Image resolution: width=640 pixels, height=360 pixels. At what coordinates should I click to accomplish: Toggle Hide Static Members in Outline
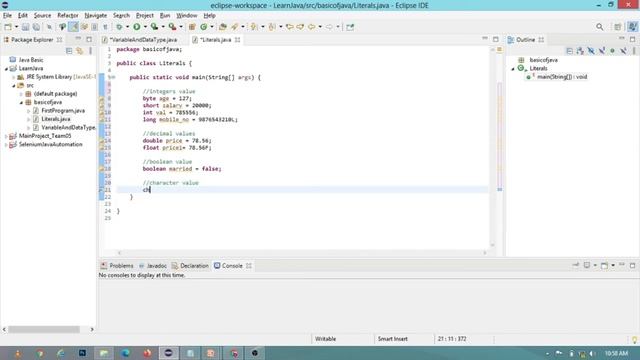point(602,51)
